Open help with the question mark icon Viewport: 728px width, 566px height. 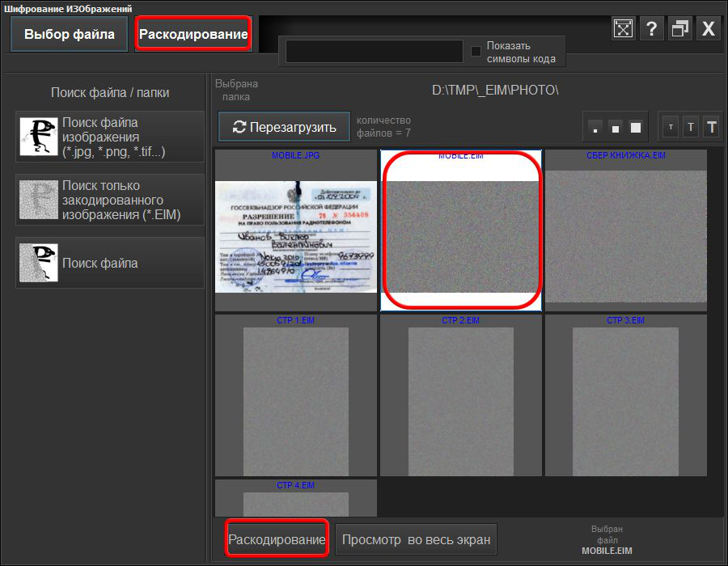tap(651, 29)
